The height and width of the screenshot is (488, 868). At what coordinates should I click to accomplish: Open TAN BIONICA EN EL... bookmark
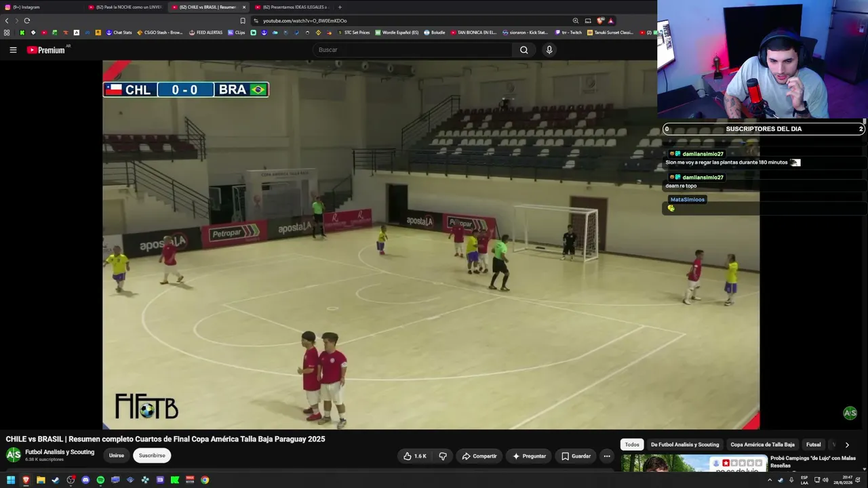[x=473, y=33]
